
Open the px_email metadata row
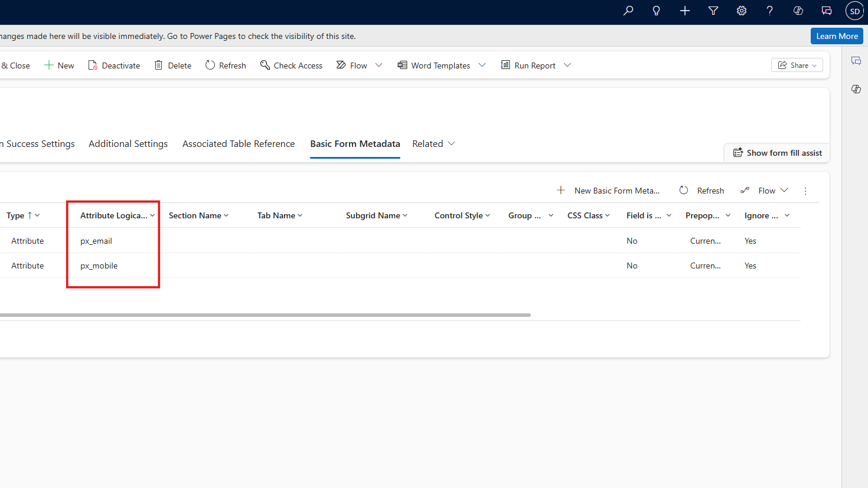pyautogui.click(x=96, y=241)
